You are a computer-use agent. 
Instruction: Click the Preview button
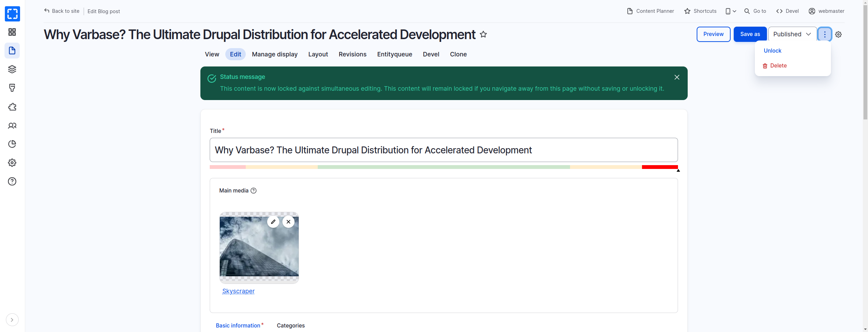tap(713, 34)
